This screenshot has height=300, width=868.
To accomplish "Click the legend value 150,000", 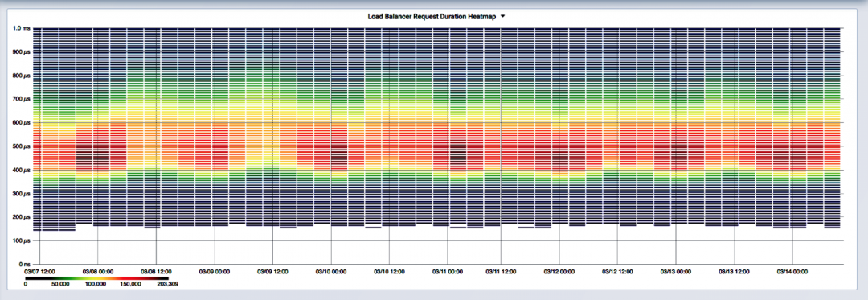I will pos(131,283).
